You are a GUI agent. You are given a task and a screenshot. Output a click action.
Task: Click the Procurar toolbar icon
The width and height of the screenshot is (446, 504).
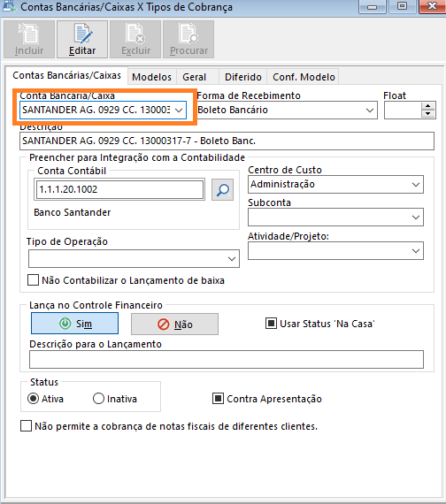(x=188, y=40)
